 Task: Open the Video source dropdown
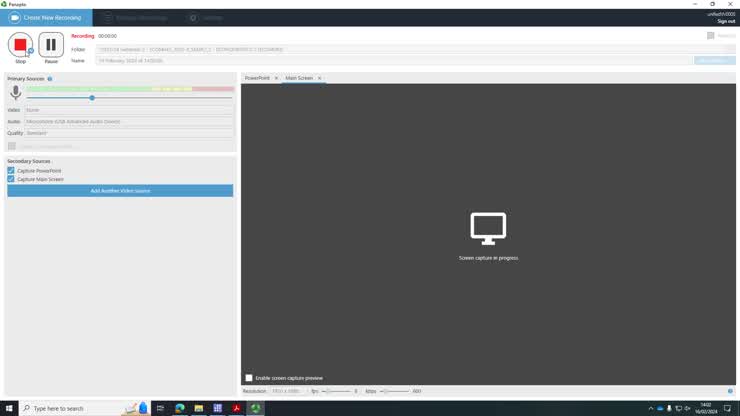click(128, 110)
